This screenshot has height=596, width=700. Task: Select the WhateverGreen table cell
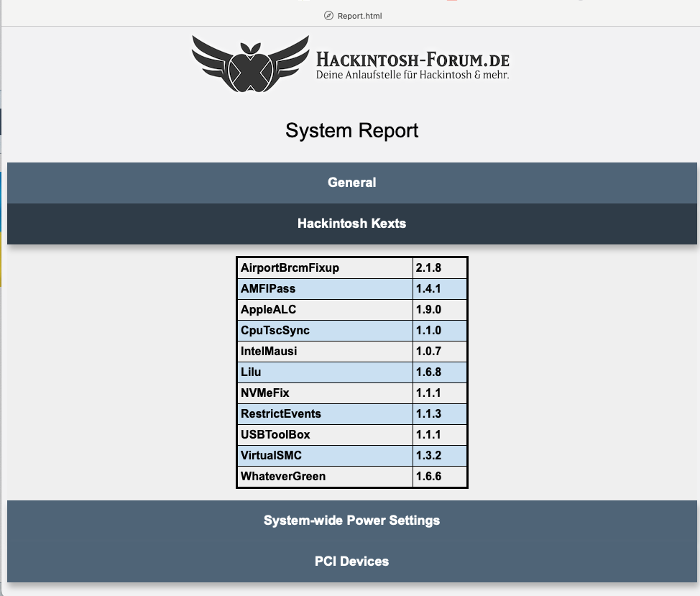(x=325, y=477)
